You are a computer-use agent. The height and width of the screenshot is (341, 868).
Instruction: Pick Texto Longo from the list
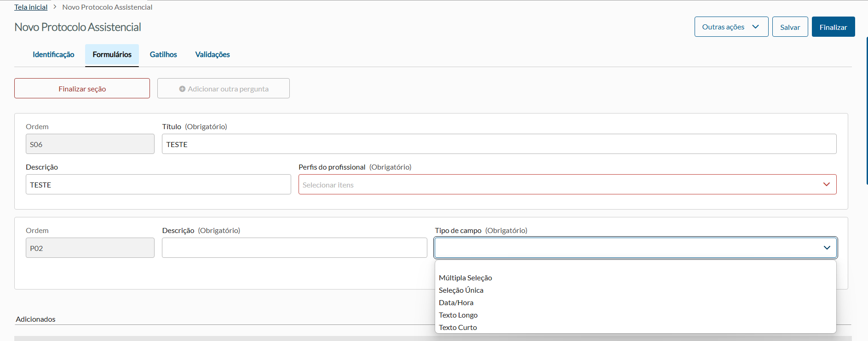pyautogui.click(x=458, y=315)
